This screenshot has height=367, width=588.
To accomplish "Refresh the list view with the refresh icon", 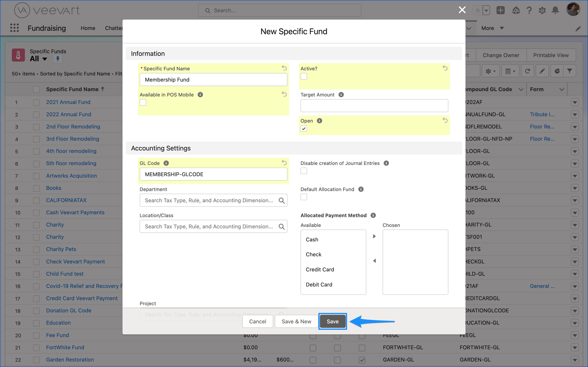I will tap(527, 71).
